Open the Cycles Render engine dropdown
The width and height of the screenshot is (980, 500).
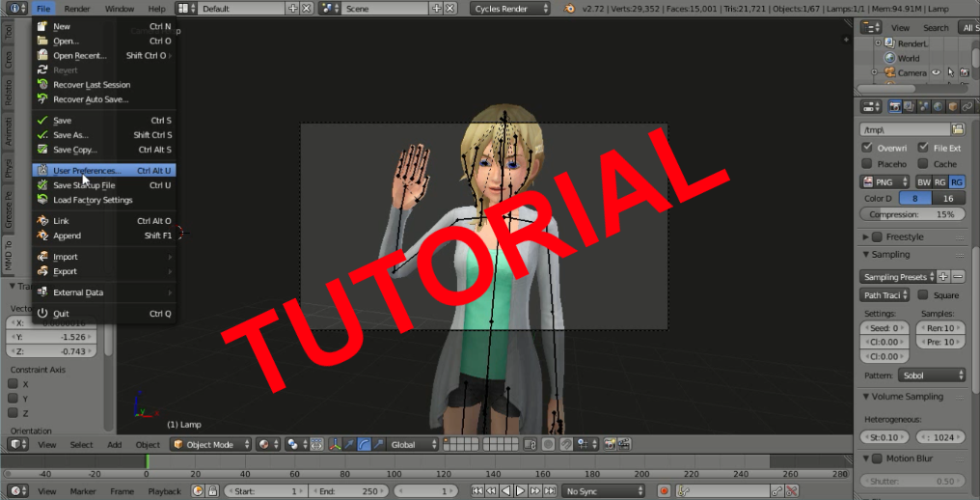click(x=510, y=9)
